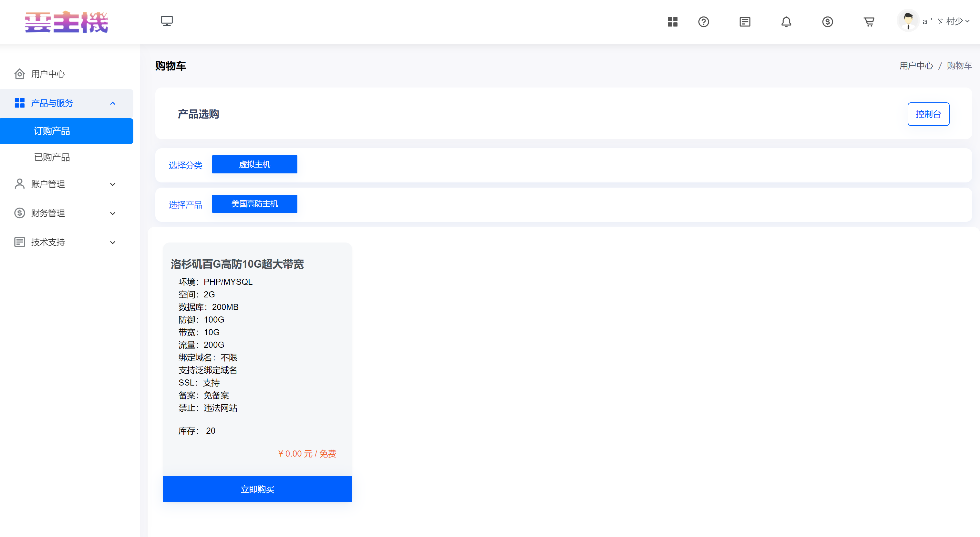Click the dollar finance icon in header

[827, 22]
